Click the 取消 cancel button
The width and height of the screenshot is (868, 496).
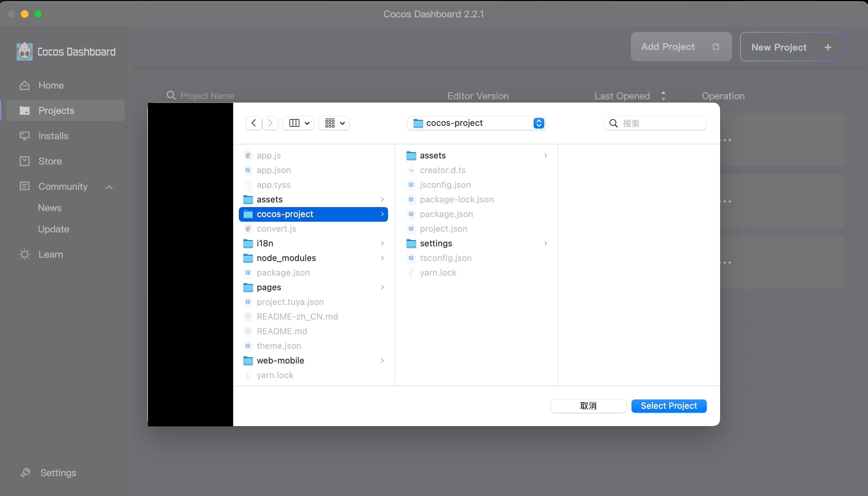click(588, 406)
